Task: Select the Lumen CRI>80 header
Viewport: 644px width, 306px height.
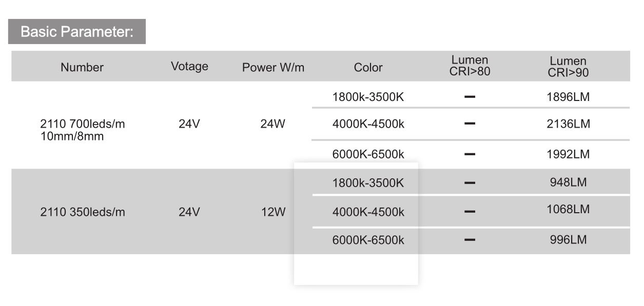Action: click(x=470, y=66)
